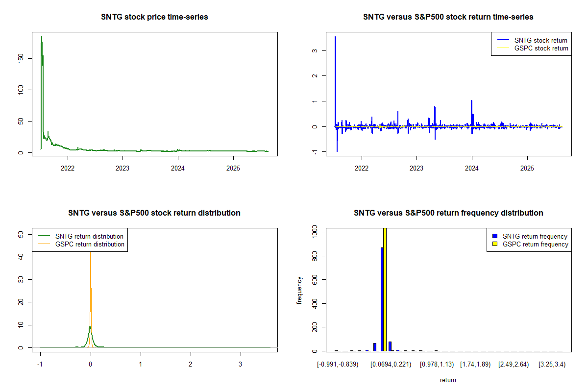Select the 'SNTG versus S&P500 stock return time-series' title
The image size is (588, 392).
coord(448,17)
